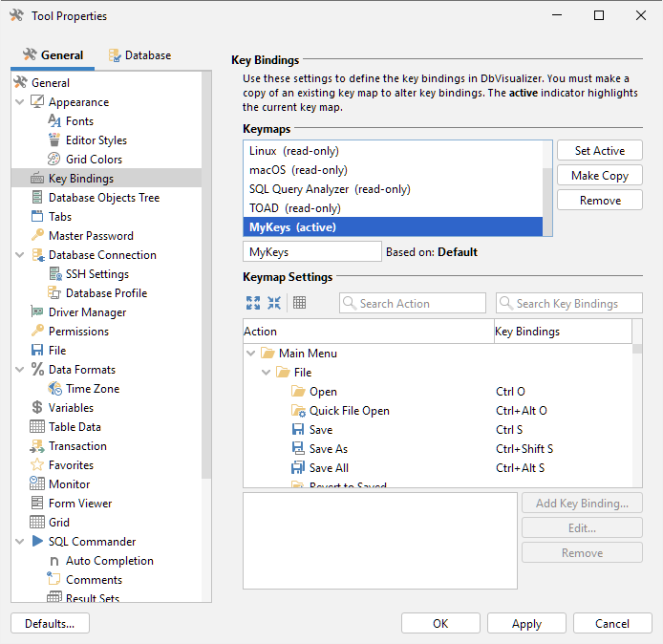Viewport: 663px width, 644px height.
Task: Click the Collapse All icon in Keymap Settings
Action: click(x=274, y=303)
